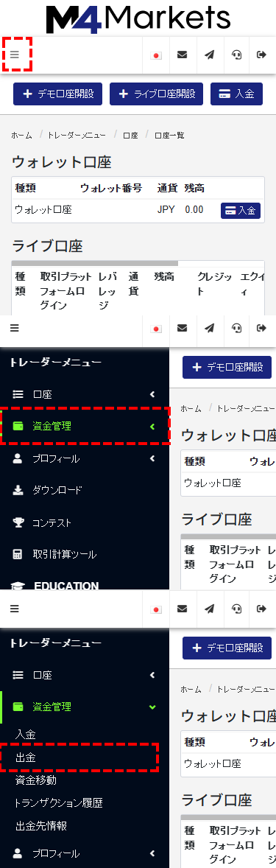Click Japan flag icon in screenshot showing 出金 submenu
The height and width of the screenshot is (868, 276).
click(x=156, y=609)
